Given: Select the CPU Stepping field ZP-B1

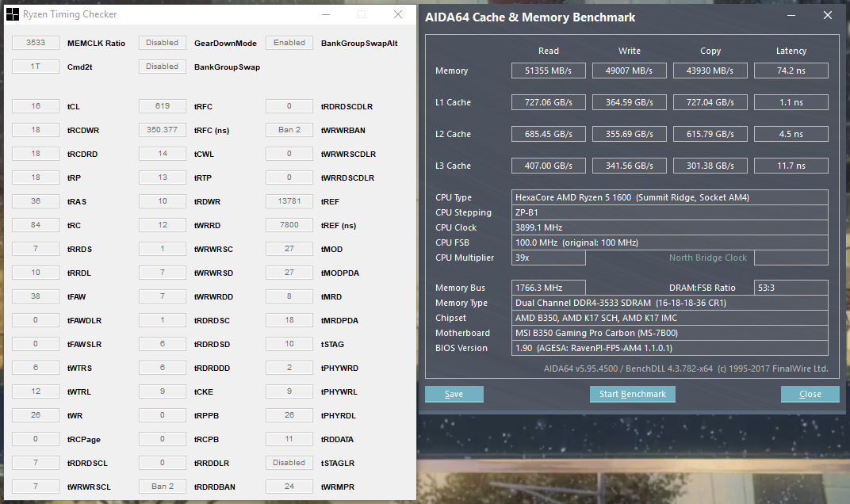Looking at the screenshot, I should click(669, 212).
